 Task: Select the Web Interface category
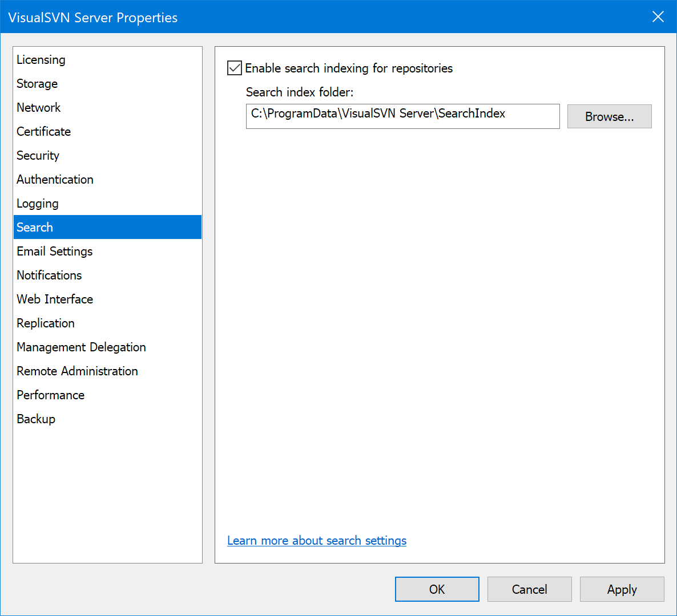click(x=107, y=299)
